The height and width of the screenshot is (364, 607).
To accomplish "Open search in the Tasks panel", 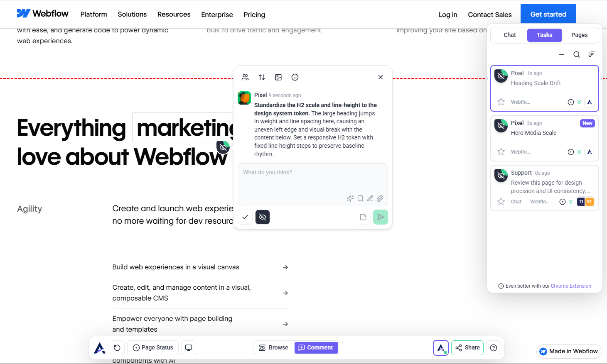I will [577, 54].
